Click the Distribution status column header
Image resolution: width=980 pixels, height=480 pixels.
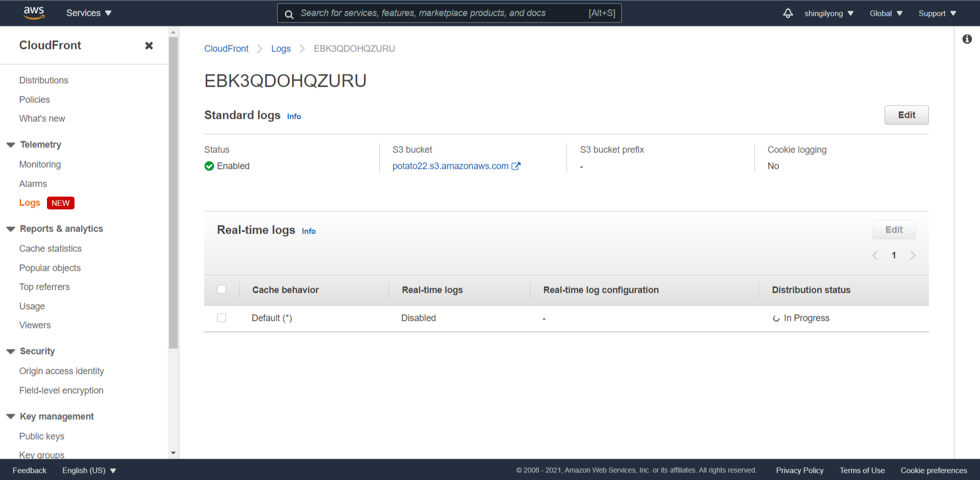point(811,290)
